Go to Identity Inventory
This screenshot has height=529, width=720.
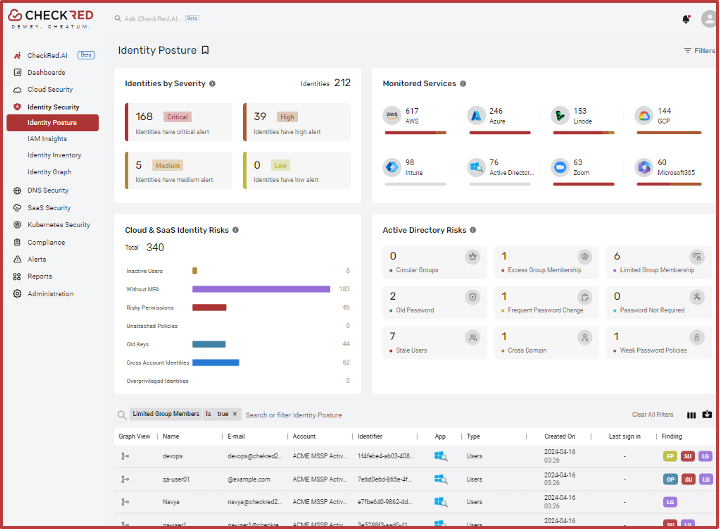tap(54, 155)
